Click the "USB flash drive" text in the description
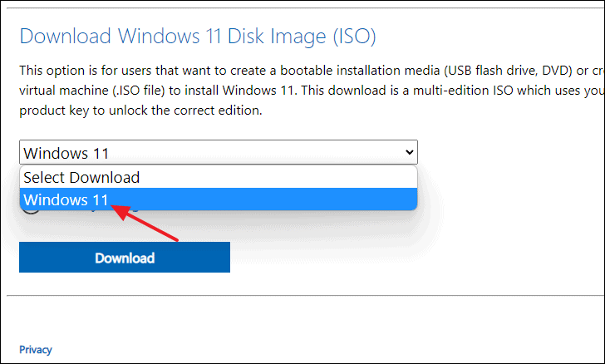 (491, 71)
